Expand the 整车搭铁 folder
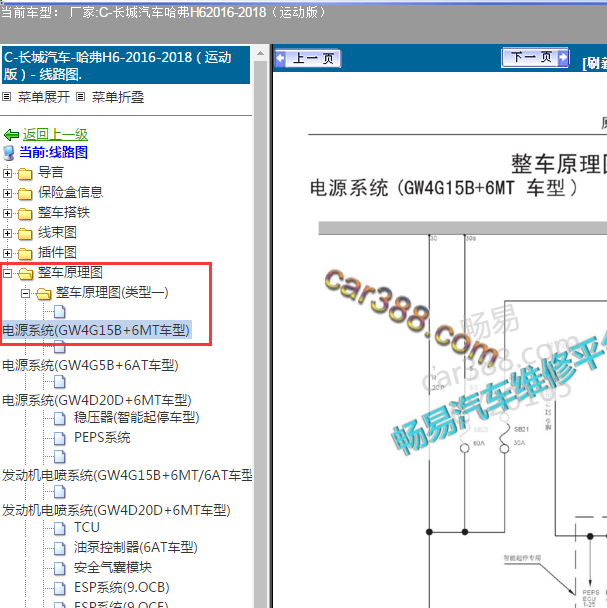 [7, 213]
